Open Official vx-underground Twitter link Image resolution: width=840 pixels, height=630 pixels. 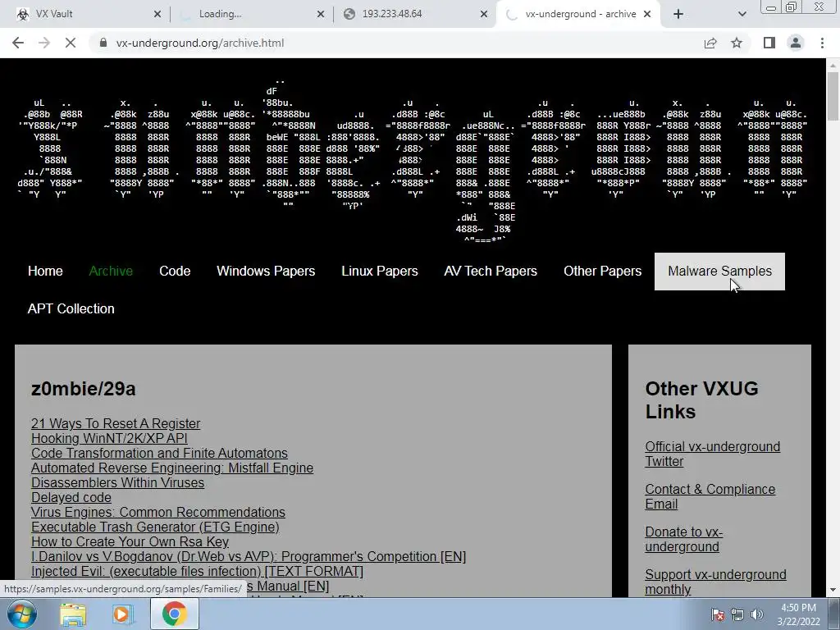[x=713, y=454]
